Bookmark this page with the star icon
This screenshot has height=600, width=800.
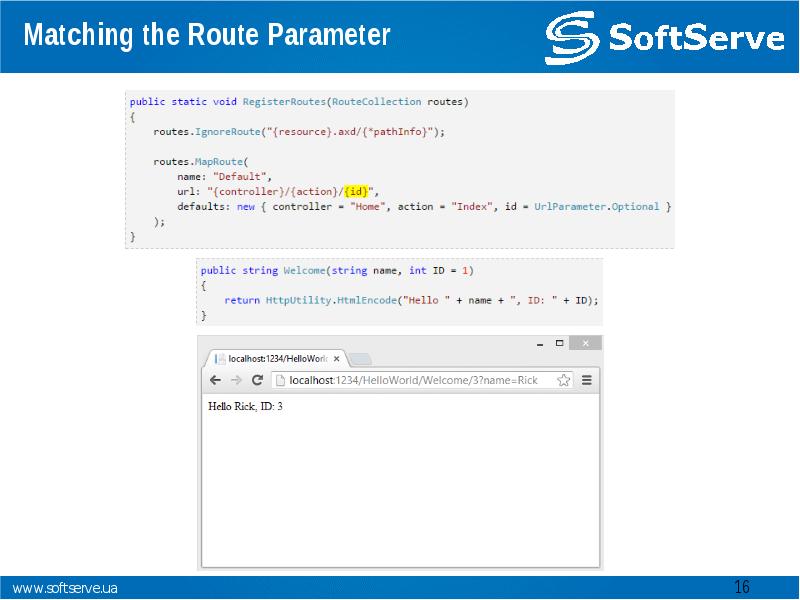click(x=564, y=380)
